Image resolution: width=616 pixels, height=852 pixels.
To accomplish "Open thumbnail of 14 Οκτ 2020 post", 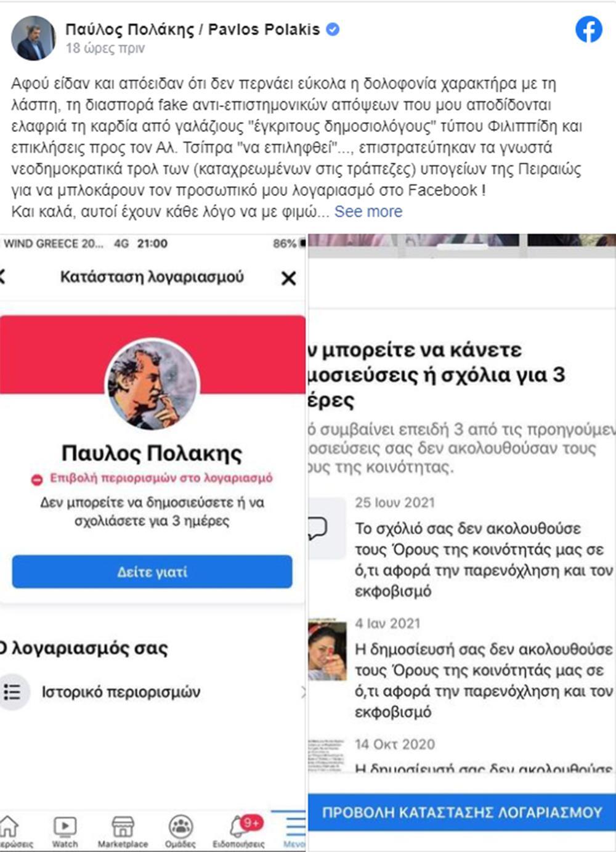I will [x=326, y=755].
